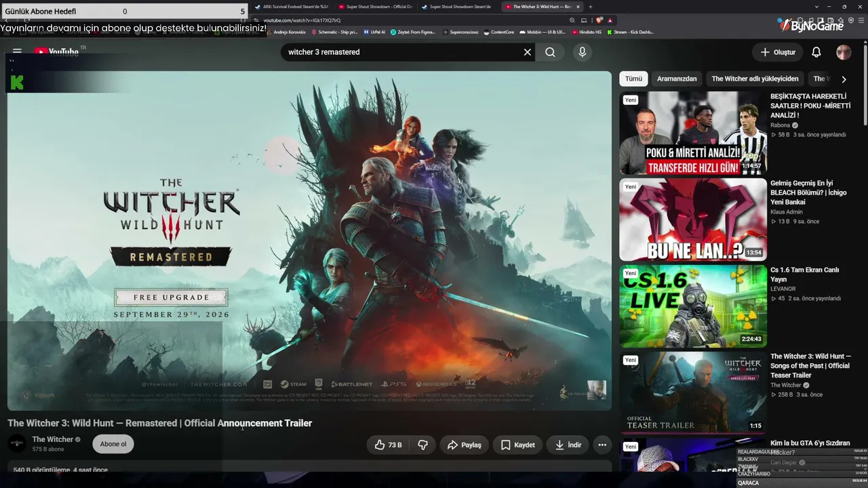The image size is (868, 488).
Task: Download the video with İndir
Action: pyautogui.click(x=568, y=445)
